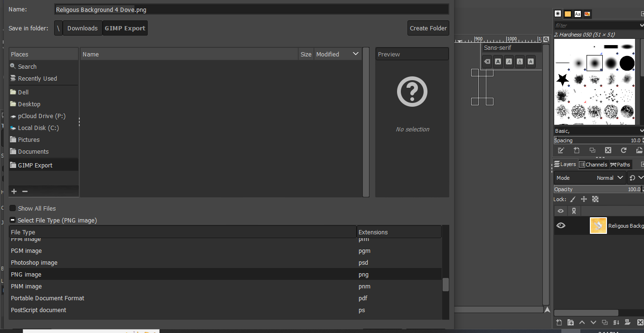The height and width of the screenshot is (333, 644).
Task: Click the Sans-serif font field
Action: pyautogui.click(x=511, y=48)
